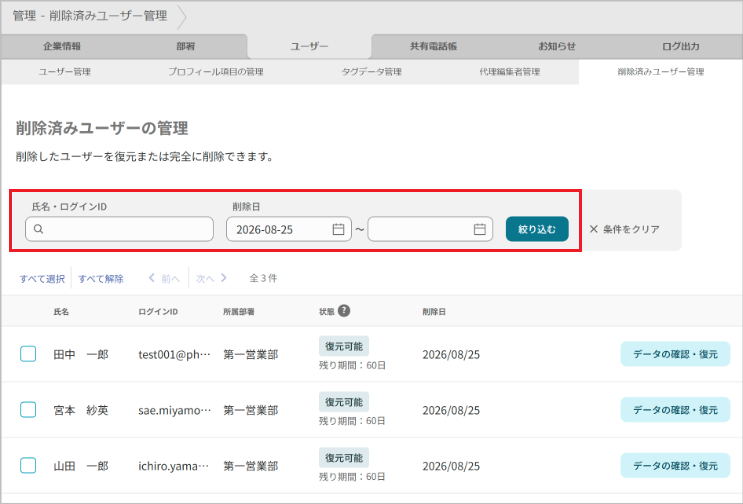Focus the 氏名・ログインID search field
Screen dimensions: 743x504
(x=119, y=229)
